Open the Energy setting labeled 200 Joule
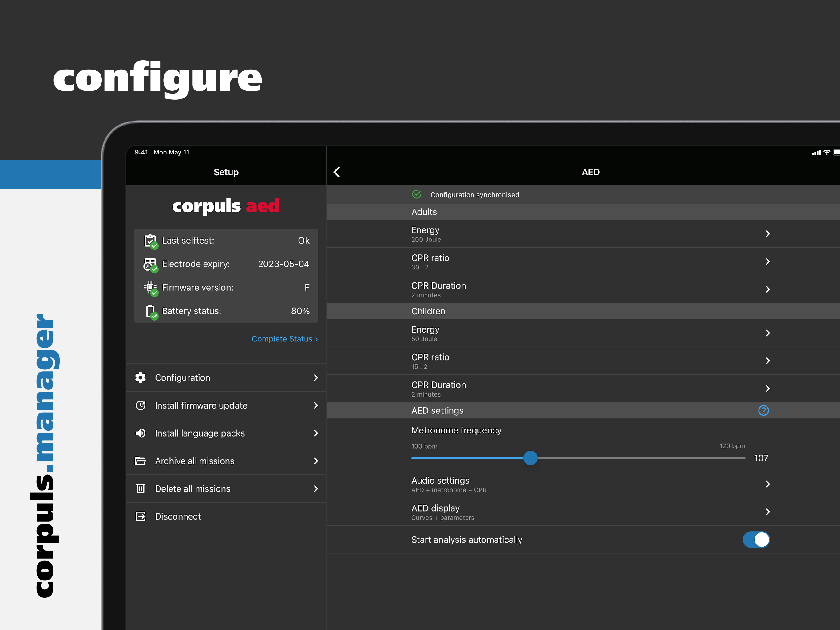The image size is (840, 630). pyautogui.click(x=583, y=234)
